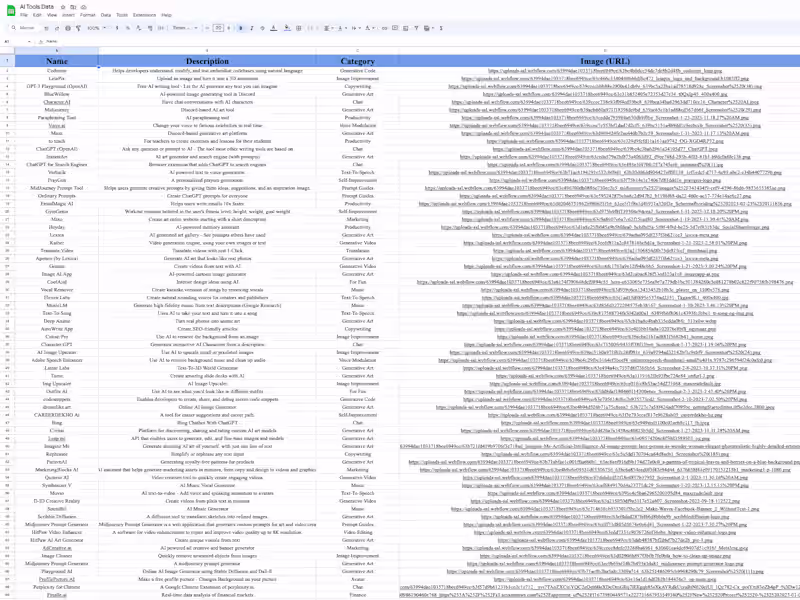The image size is (800, 600).
Task: Click the AI Tools Data document title
Action: pos(37,7)
